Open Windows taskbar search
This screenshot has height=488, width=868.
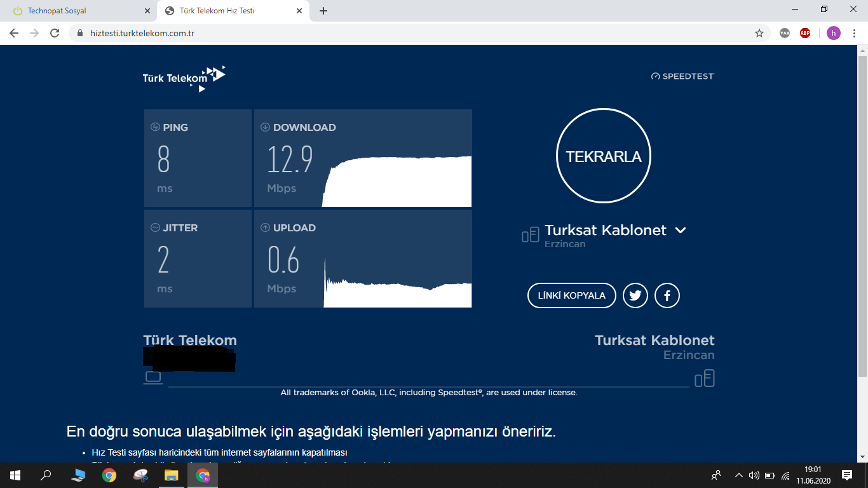(x=46, y=475)
